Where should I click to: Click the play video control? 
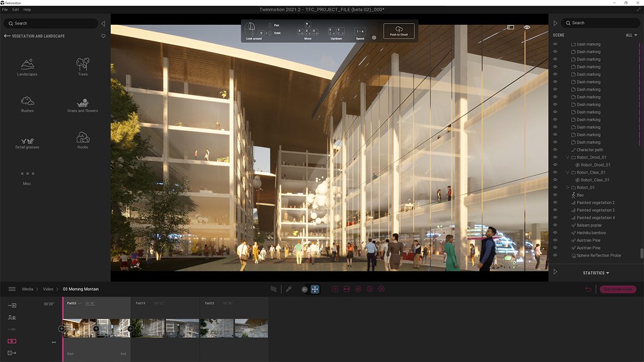tap(370, 289)
